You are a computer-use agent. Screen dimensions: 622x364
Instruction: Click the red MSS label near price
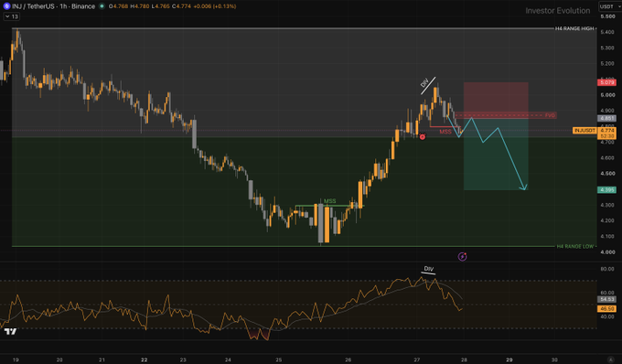(x=445, y=132)
